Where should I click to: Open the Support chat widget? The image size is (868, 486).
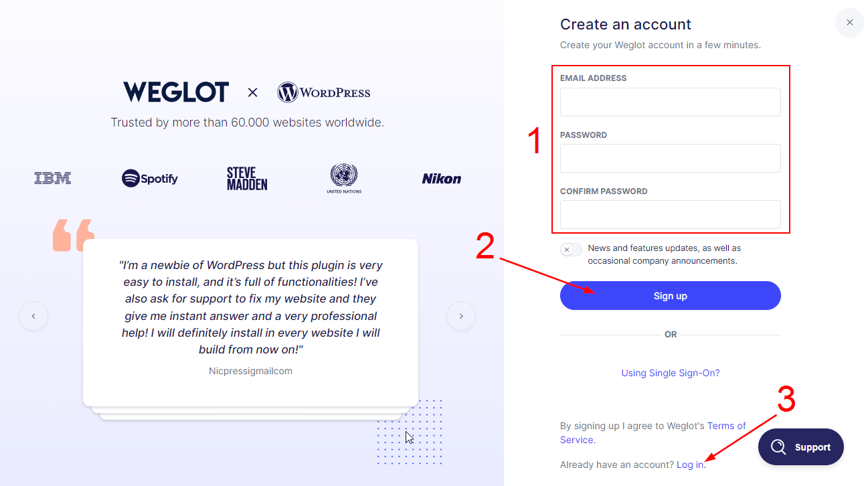tap(800, 447)
